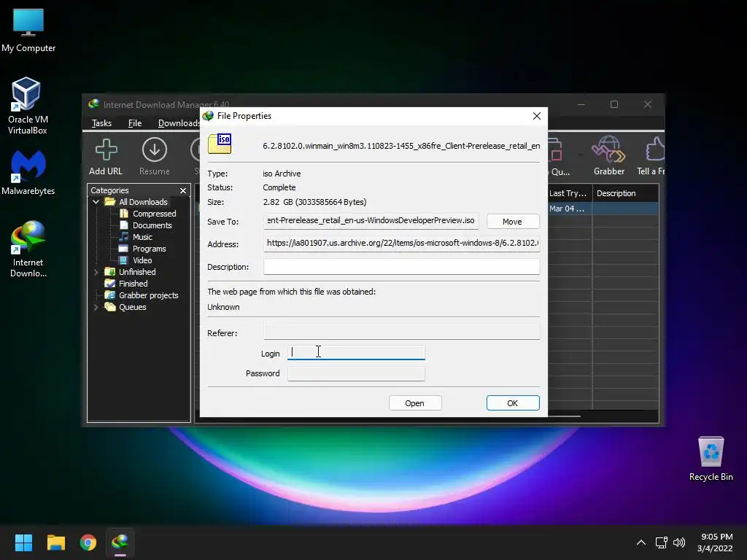The height and width of the screenshot is (560, 747).
Task: Click IDM taskbar icon
Action: (x=120, y=542)
